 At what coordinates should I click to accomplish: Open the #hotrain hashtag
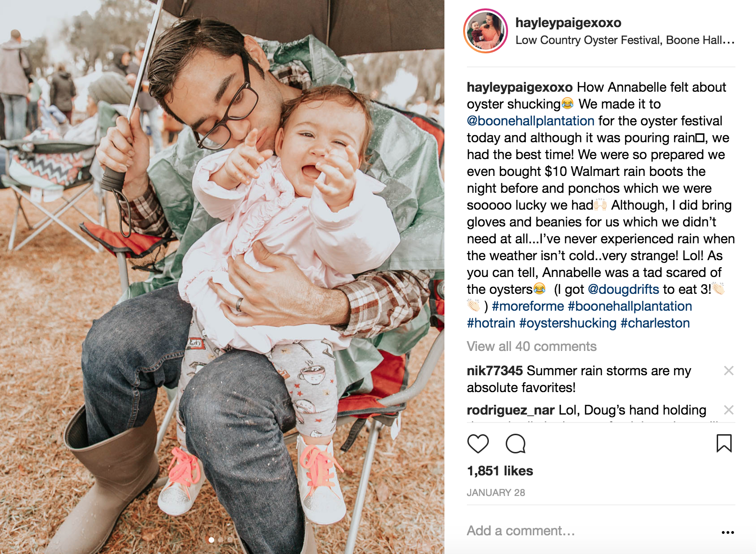(x=491, y=323)
